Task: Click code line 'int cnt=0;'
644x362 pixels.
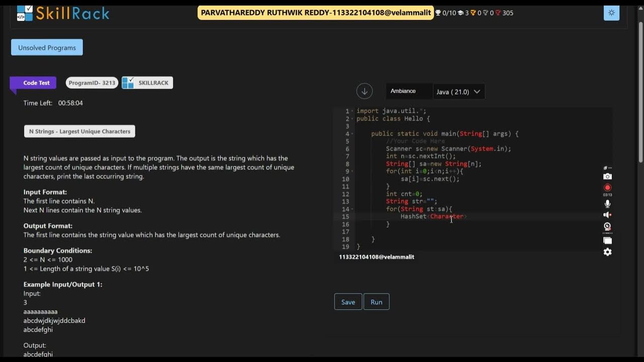Action: [404, 194]
